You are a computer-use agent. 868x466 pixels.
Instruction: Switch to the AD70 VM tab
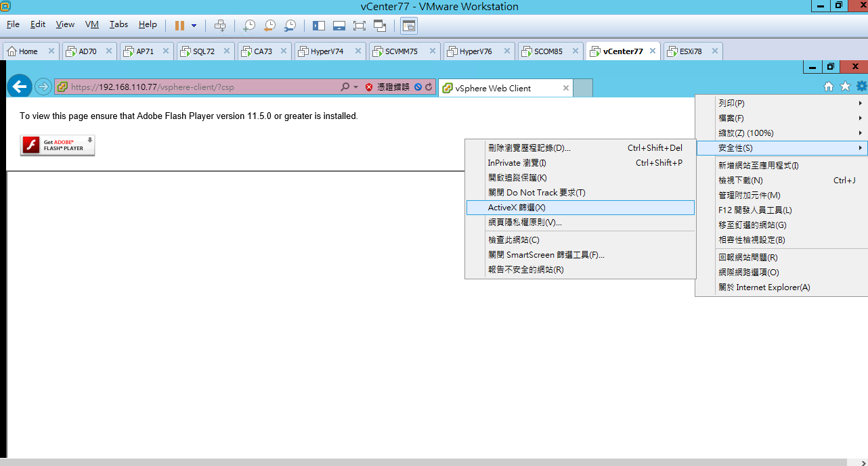tap(89, 51)
